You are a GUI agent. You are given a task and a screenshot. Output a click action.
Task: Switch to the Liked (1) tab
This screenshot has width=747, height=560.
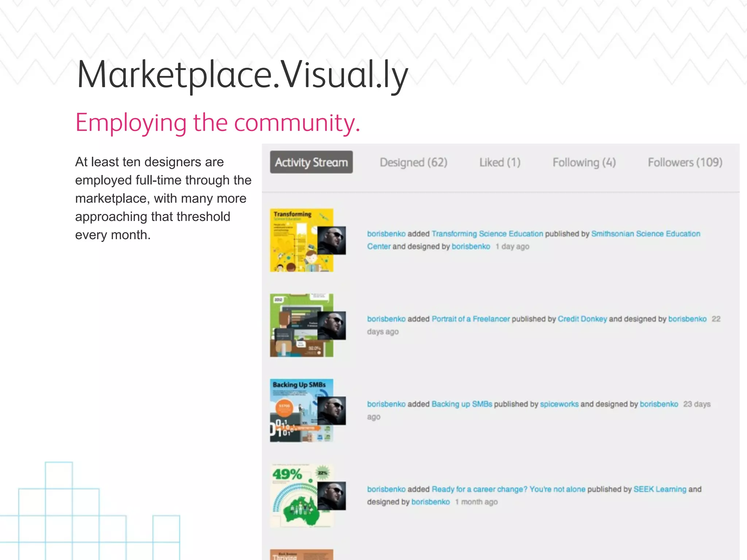click(500, 163)
